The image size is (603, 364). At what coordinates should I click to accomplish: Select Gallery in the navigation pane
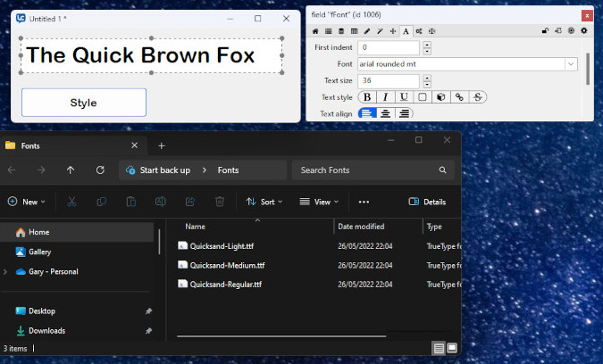39,252
